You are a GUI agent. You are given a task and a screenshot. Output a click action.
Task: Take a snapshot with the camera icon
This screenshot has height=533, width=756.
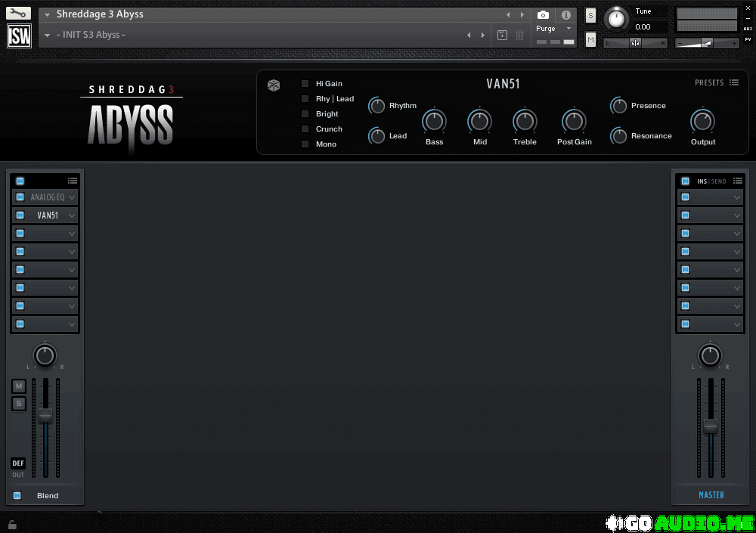click(x=543, y=15)
